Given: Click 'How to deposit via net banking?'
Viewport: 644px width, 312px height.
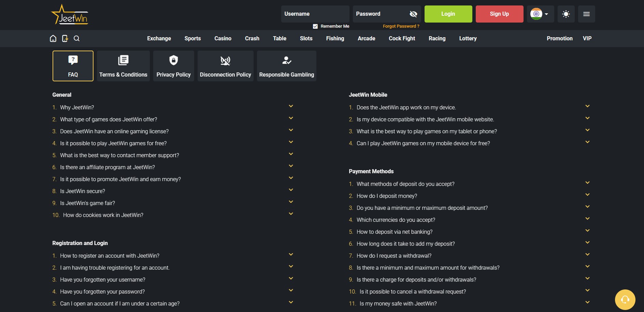Looking at the screenshot, I should point(395,232).
